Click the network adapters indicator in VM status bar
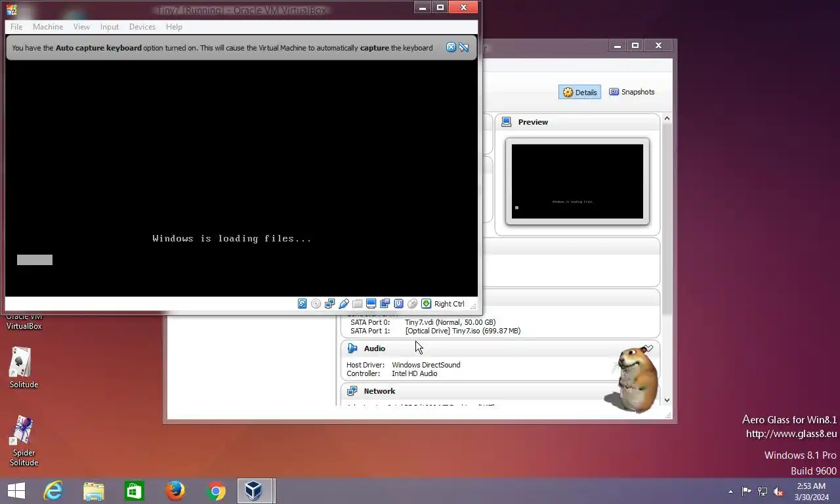 [330, 304]
